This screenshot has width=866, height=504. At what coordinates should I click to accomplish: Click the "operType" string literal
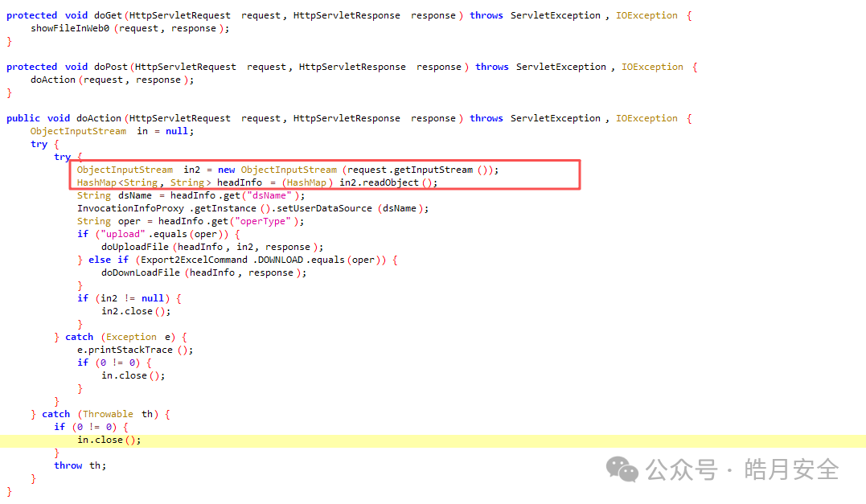(257, 221)
